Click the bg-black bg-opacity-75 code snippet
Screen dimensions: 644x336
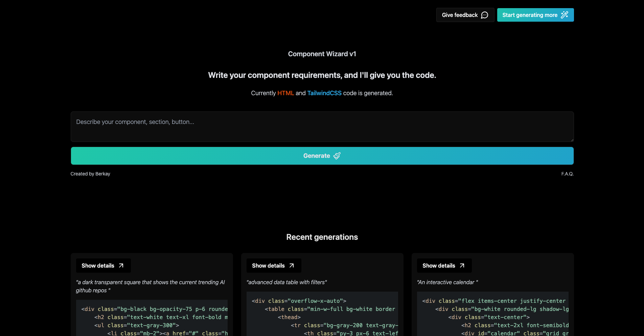tap(152, 318)
